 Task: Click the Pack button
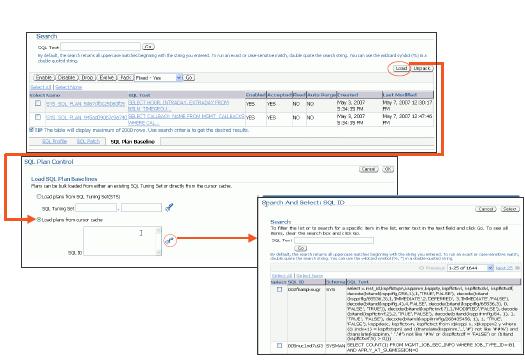pos(125,77)
